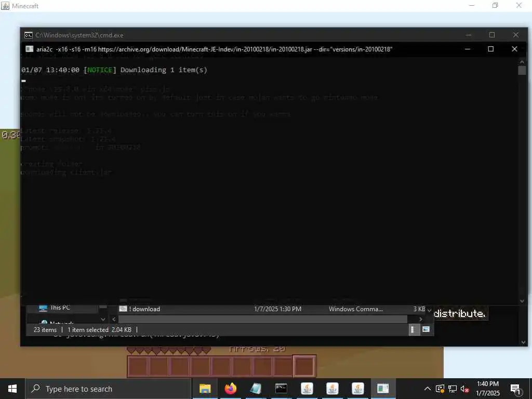This screenshot has width=532, height=399.
Task: Click the muted volume tray icon
Action: click(x=464, y=389)
